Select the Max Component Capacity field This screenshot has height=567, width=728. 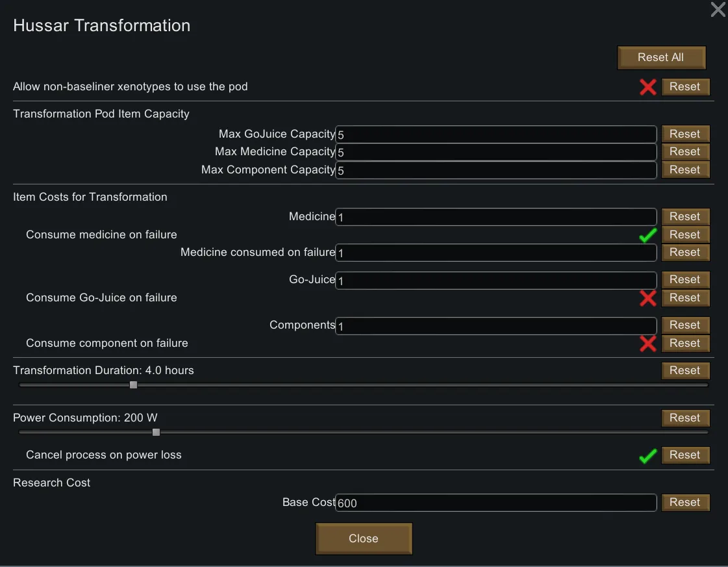tap(496, 170)
